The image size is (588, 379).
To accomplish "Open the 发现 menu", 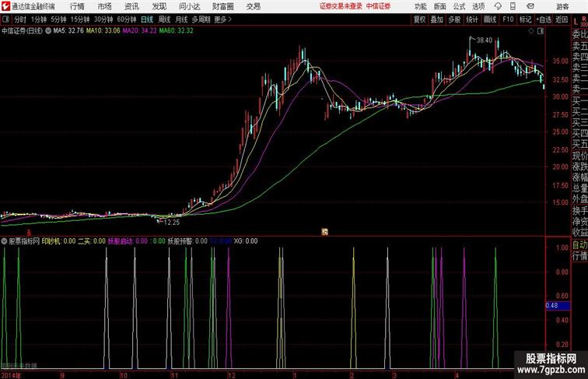I will [159, 6].
